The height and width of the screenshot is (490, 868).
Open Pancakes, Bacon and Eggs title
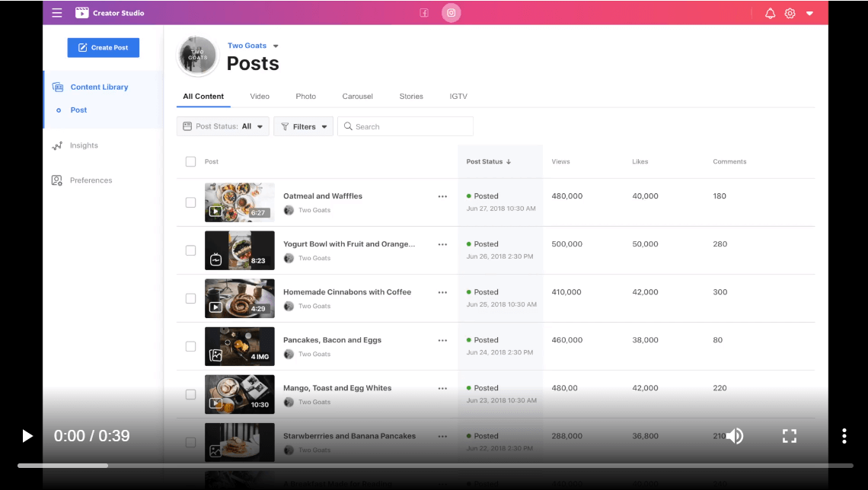point(332,339)
